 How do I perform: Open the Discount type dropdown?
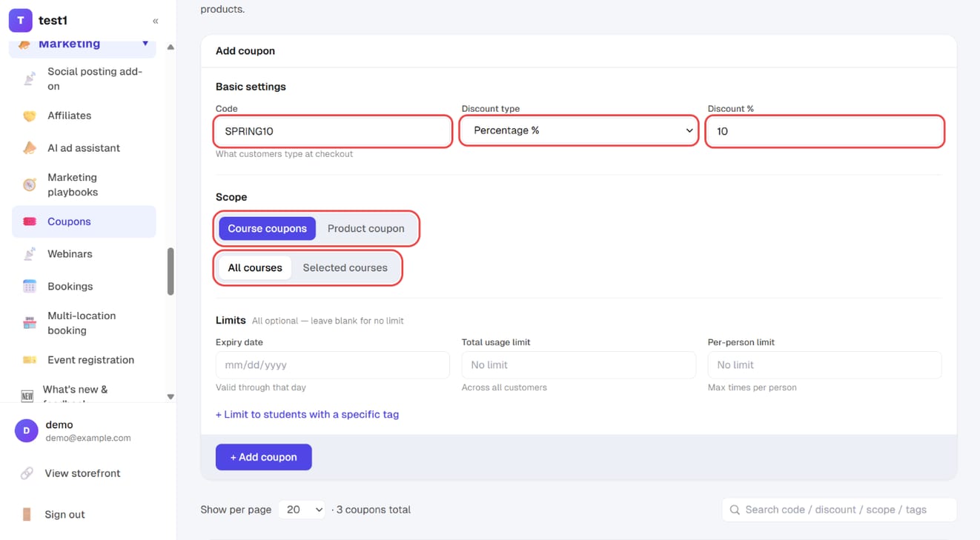pos(579,131)
